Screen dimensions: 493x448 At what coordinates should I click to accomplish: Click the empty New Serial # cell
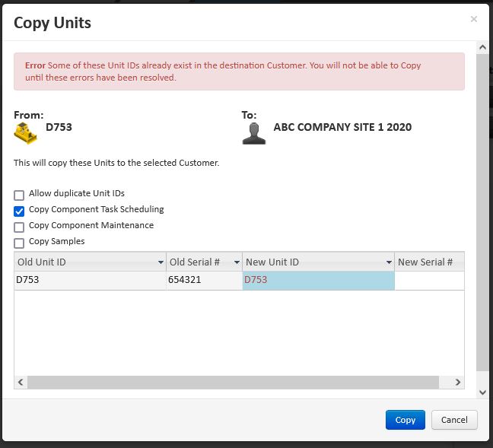coord(428,280)
